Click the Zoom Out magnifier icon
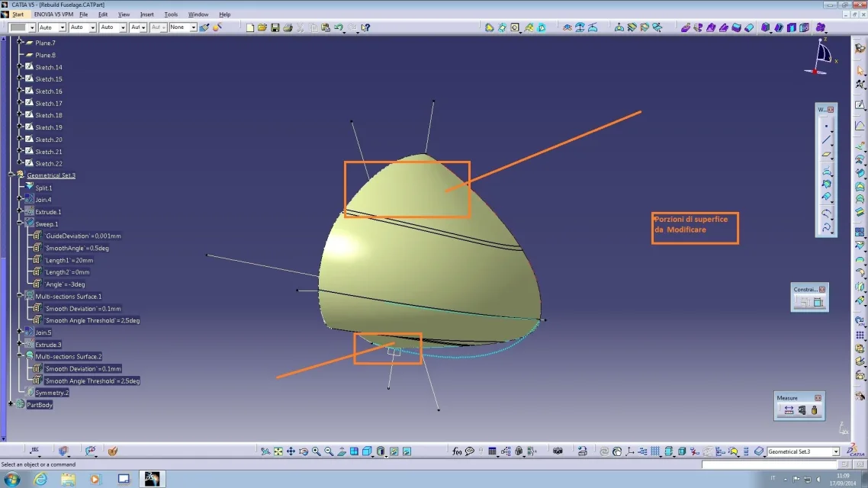868x488 pixels. pos(329,451)
